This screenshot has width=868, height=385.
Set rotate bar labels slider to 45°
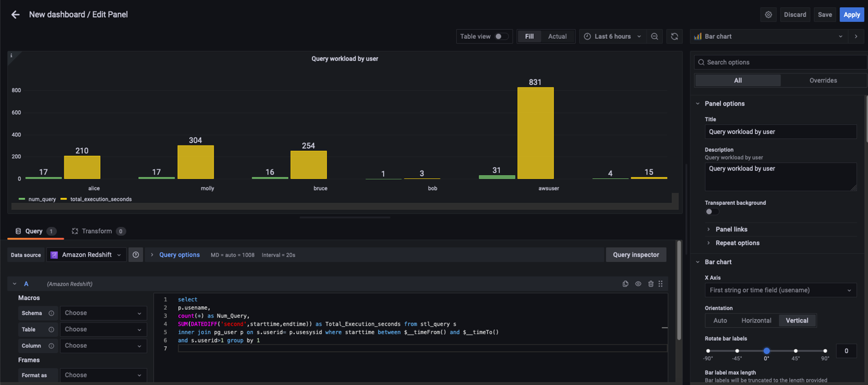(x=796, y=351)
